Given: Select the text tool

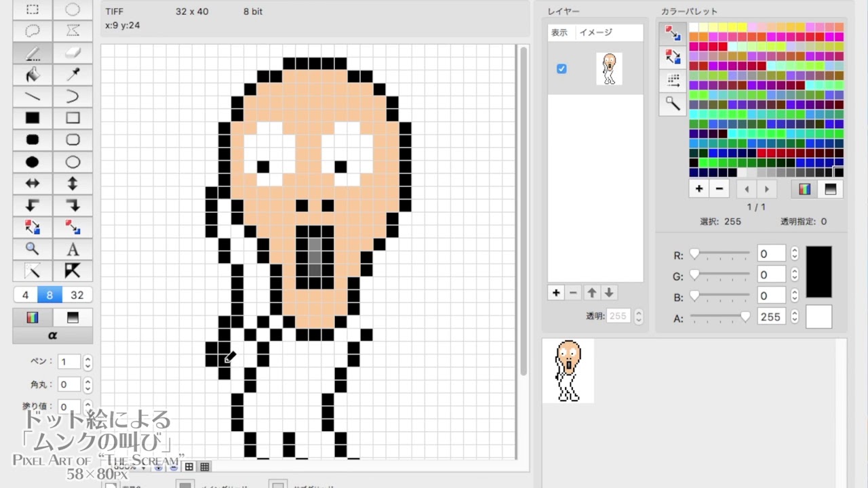Looking at the screenshot, I should click(x=73, y=249).
